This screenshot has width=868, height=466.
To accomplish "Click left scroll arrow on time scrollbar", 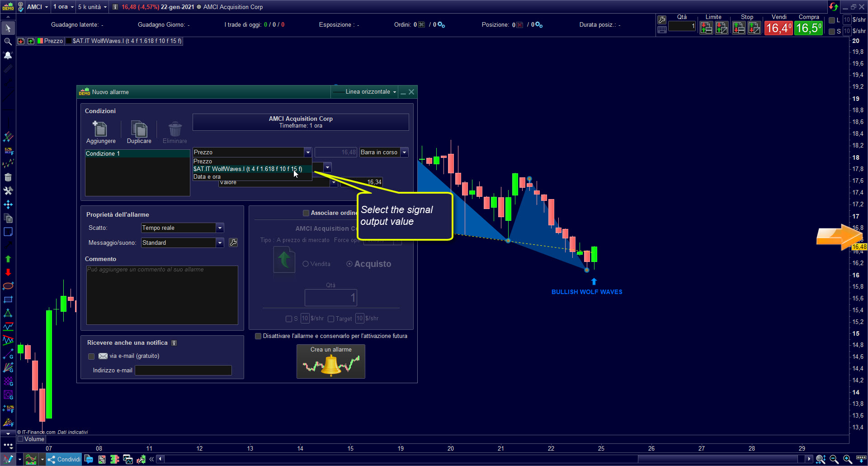I will tap(160, 459).
